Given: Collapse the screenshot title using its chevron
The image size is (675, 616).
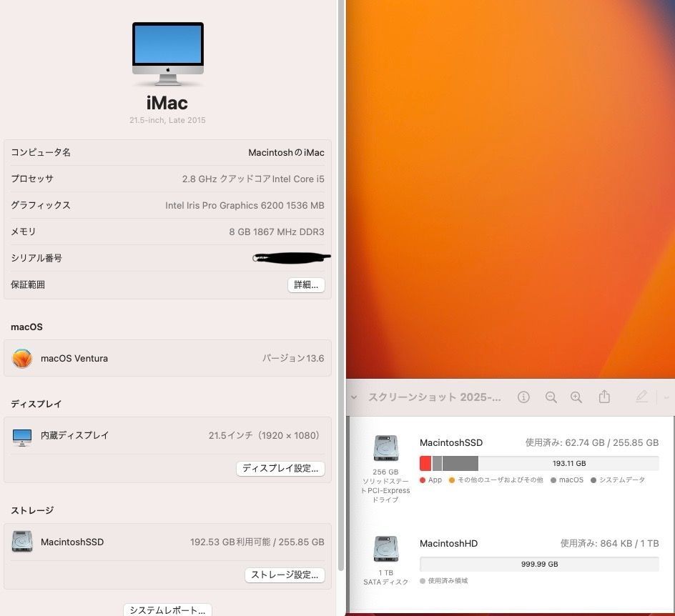Looking at the screenshot, I should click(354, 397).
